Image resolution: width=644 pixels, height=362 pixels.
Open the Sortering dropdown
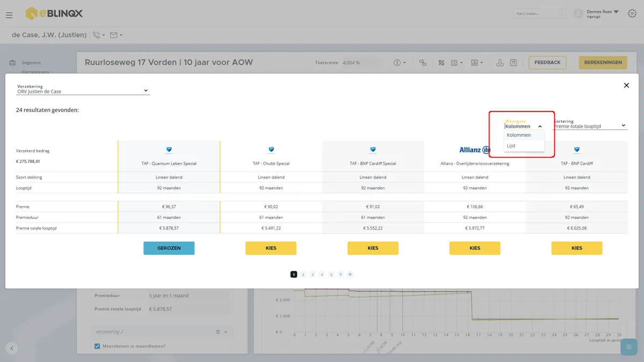[x=590, y=127]
